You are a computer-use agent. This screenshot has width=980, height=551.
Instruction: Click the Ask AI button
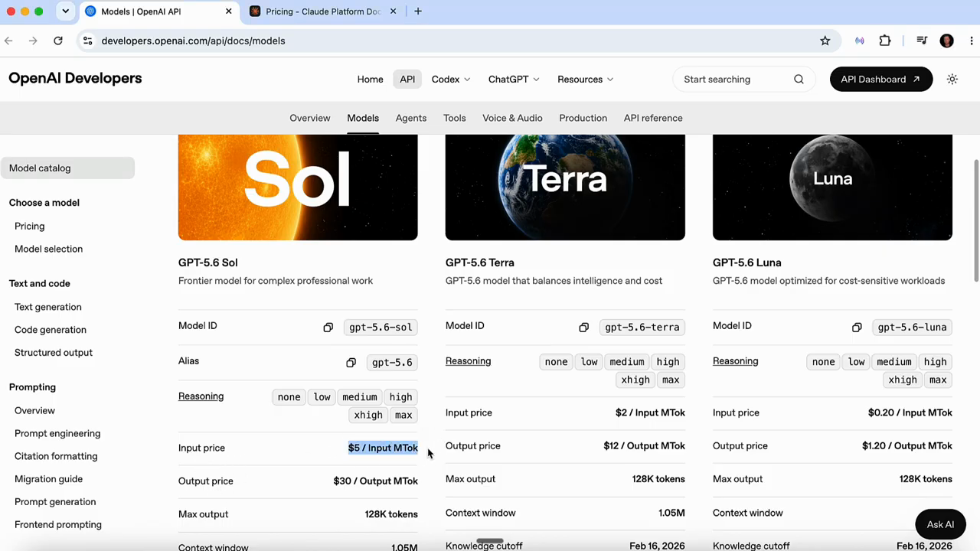tap(940, 525)
